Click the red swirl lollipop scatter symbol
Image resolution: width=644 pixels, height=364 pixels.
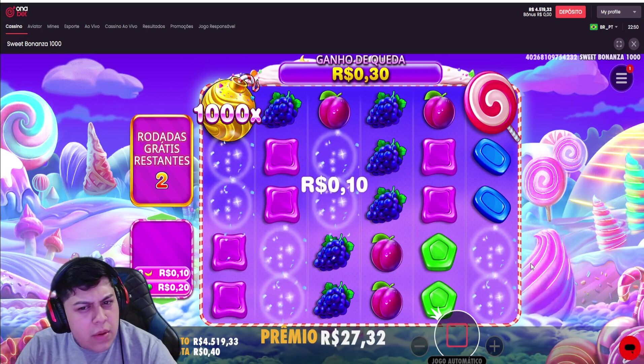[x=492, y=105]
